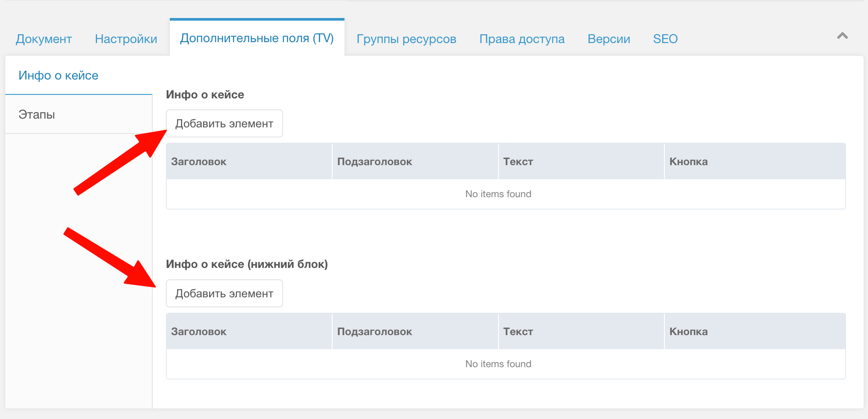This screenshot has width=868, height=419.
Task: Click Добавить элемент under Инфо о кейсе
Action: click(224, 123)
